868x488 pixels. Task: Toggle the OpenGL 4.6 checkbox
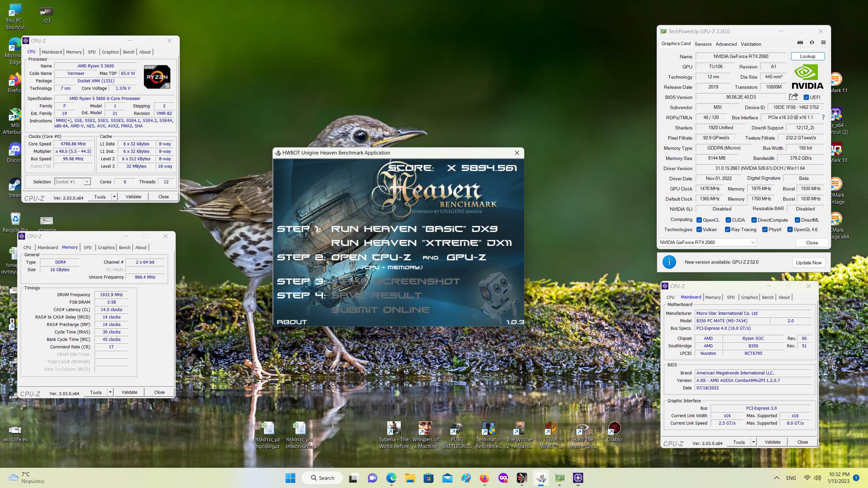click(x=790, y=229)
